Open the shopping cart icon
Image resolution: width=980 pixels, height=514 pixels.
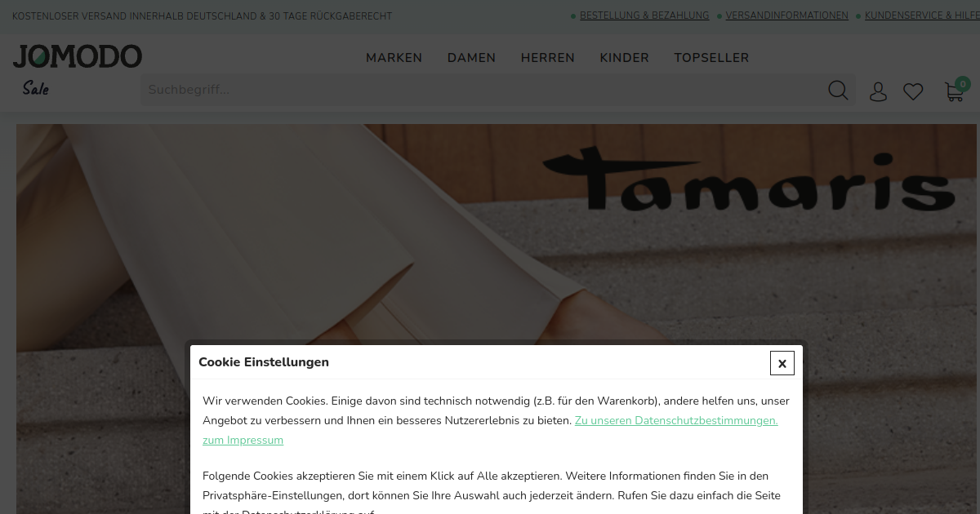tap(953, 92)
